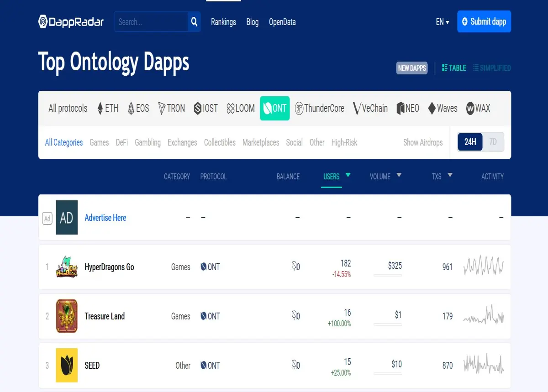Open the Treasure Land dapp
The height and width of the screenshot is (392, 548).
105,316
